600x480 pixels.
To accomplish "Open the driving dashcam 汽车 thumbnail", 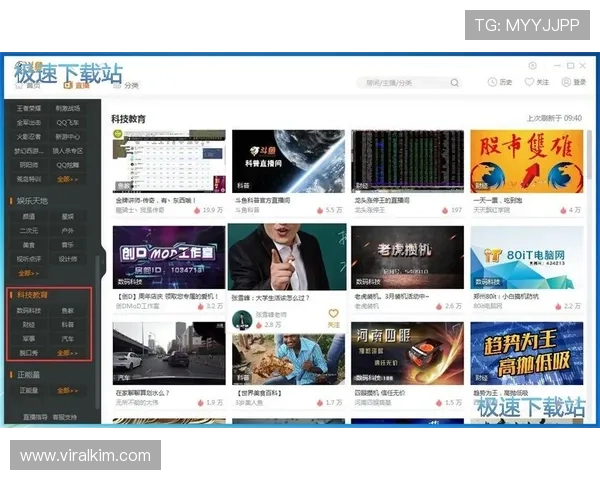I will [169, 353].
